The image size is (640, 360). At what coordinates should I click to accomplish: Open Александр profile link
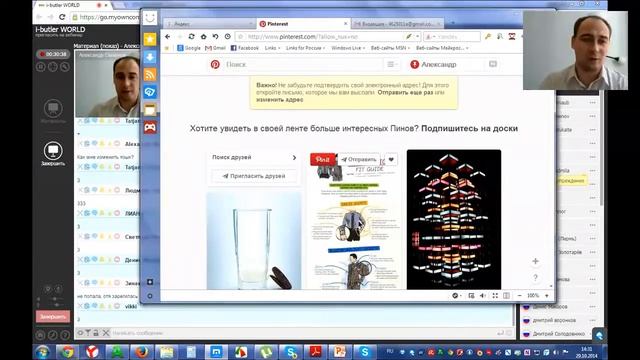point(433,64)
